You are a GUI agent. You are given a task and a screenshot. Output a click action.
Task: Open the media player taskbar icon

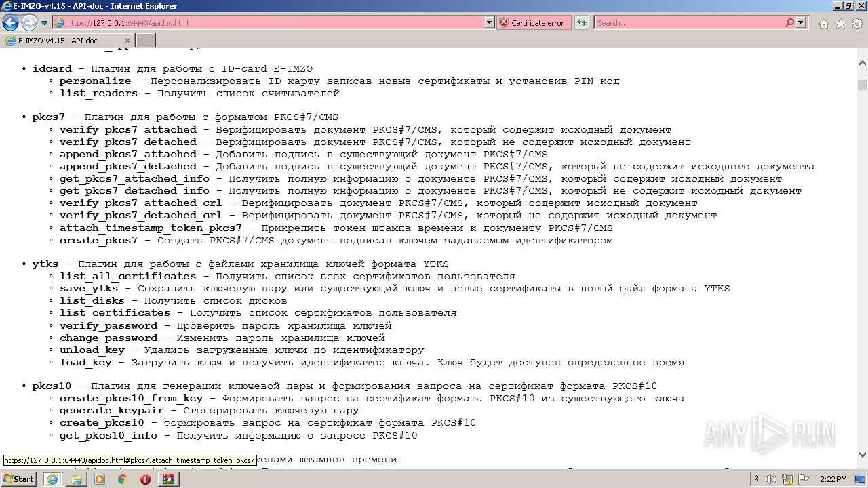click(x=100, y=479)
